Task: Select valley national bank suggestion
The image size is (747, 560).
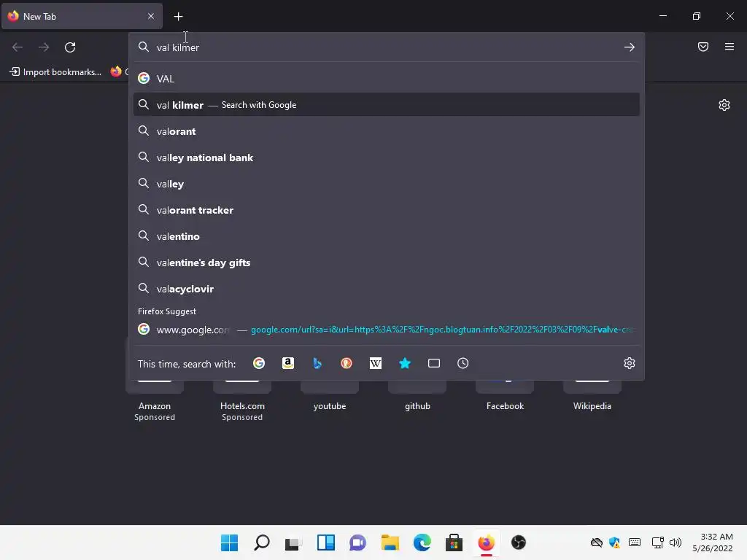Action: (387, 157)
